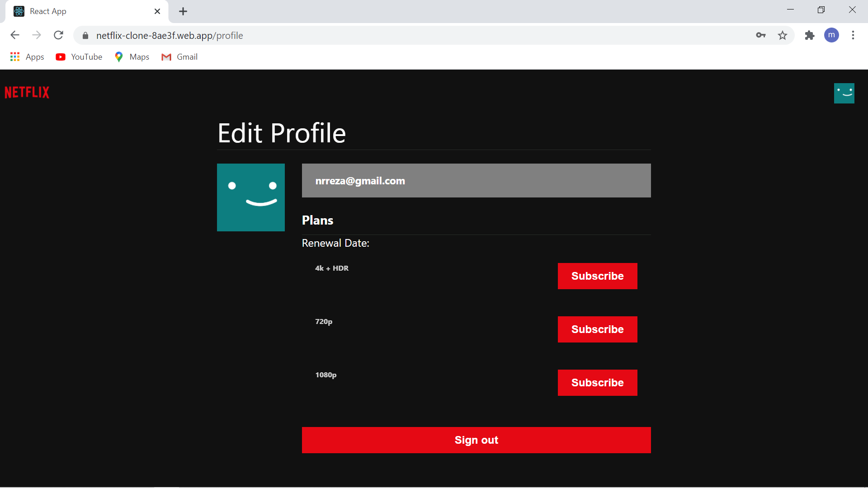Viewport: 868px width, 488px height.
Task: Select the email address field
Action: click(476, 180)
